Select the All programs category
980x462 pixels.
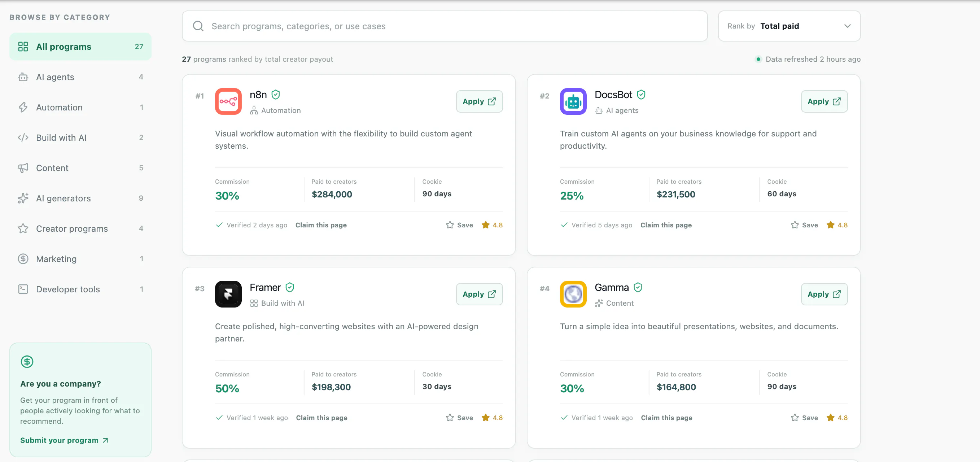pos(80,47)
